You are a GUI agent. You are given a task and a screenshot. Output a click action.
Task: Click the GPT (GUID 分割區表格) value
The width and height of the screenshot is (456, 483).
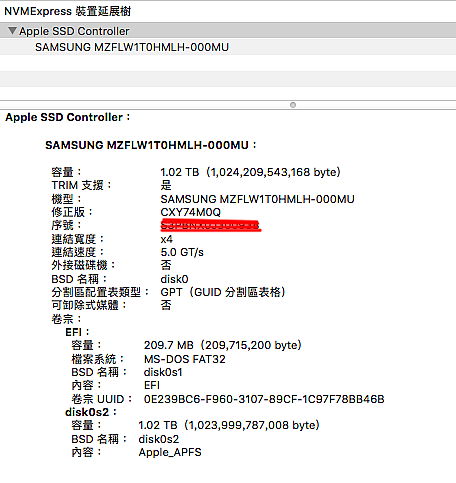(223, 292)
